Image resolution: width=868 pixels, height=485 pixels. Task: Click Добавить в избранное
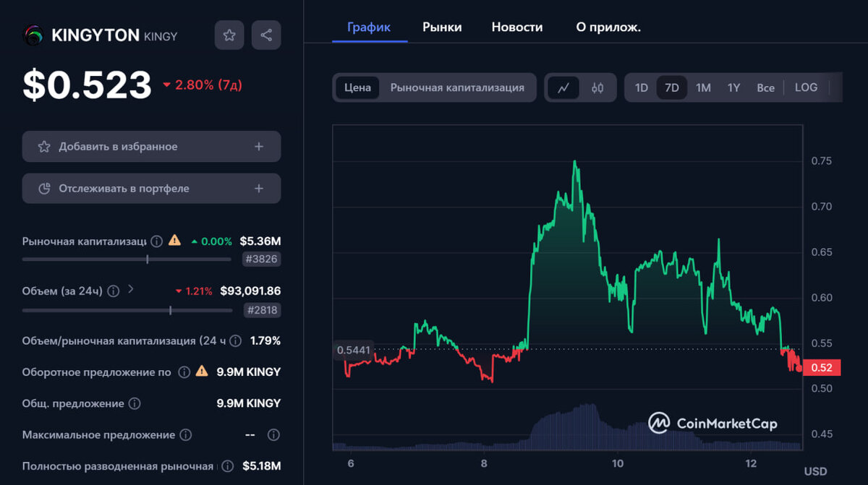coord(151,146)
